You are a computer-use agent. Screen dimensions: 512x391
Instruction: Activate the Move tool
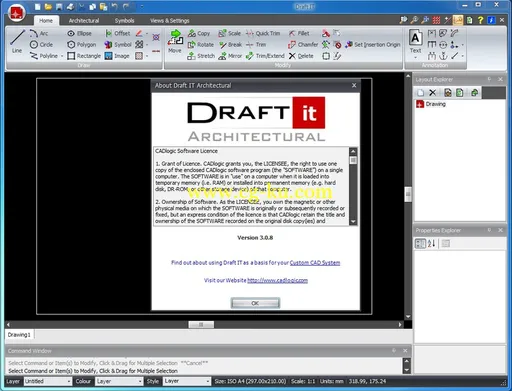pyautogui.click(x=175, y=42)
